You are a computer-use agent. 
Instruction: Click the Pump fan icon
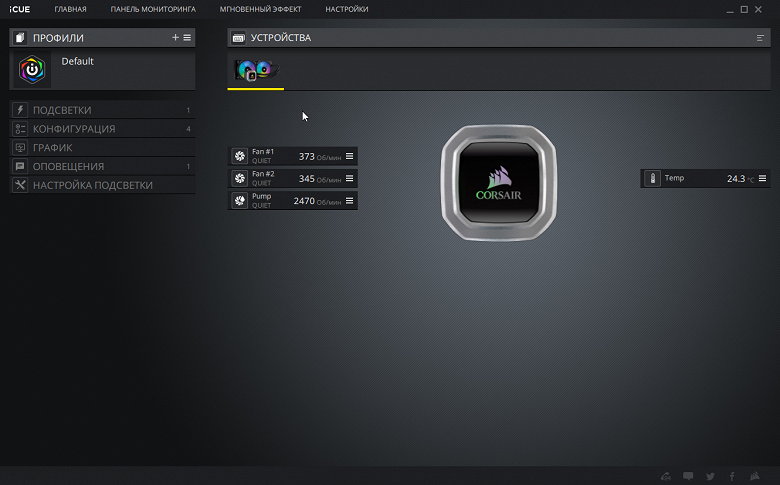click(240, 200)
